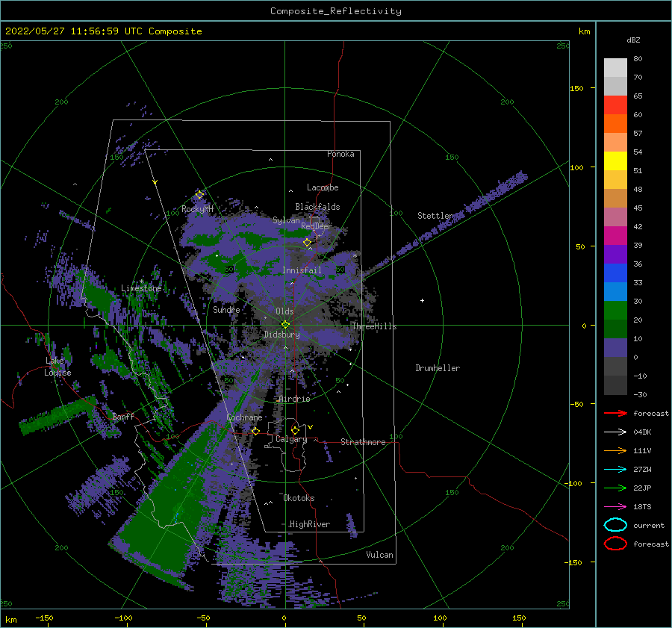Click the Calgary city label
672x628 pixels.
click(291, 439)
